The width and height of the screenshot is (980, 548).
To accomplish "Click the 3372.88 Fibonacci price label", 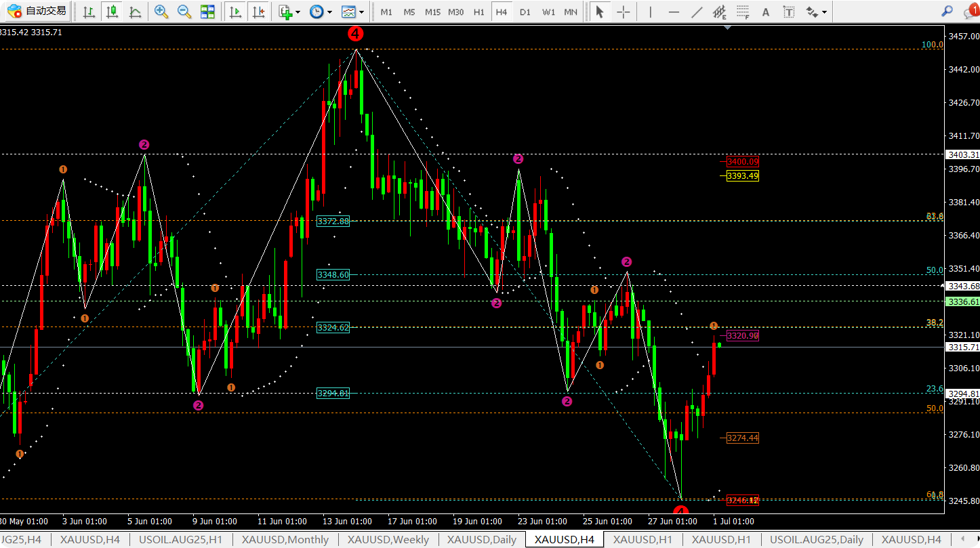I will click(333, 222).
